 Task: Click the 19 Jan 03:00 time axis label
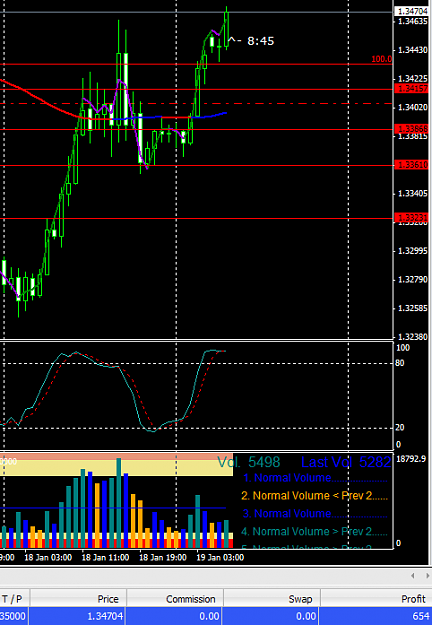(220, 557)
